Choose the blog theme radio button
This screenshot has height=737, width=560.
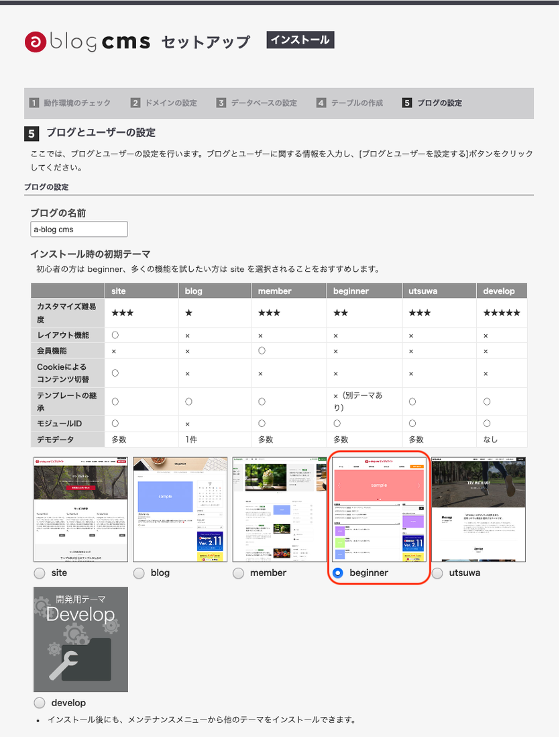(x=139, y=573)
